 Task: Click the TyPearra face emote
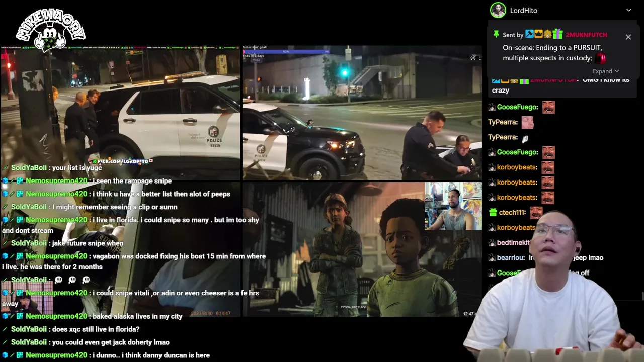pyautogui.click(x=527, y=122)
